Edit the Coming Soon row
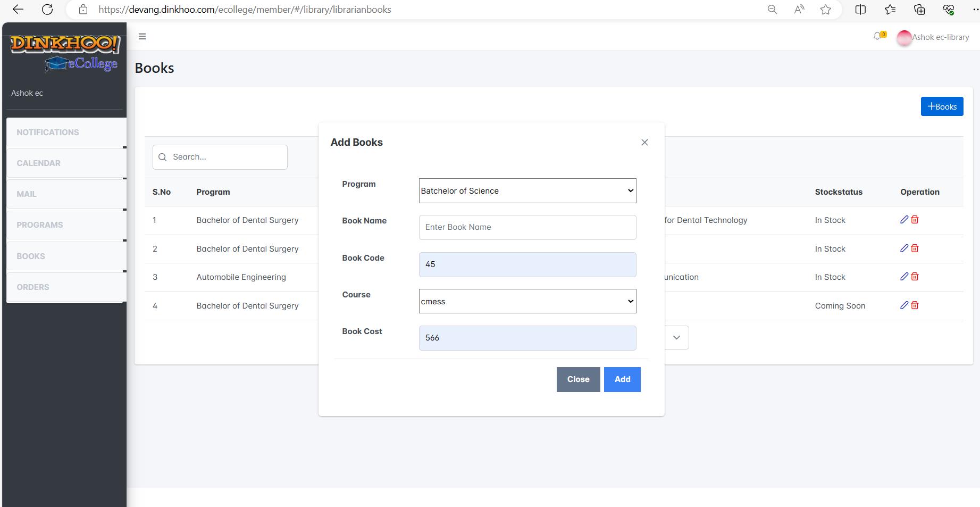This screenshot has width=980, height=507. tap(904, 305)
